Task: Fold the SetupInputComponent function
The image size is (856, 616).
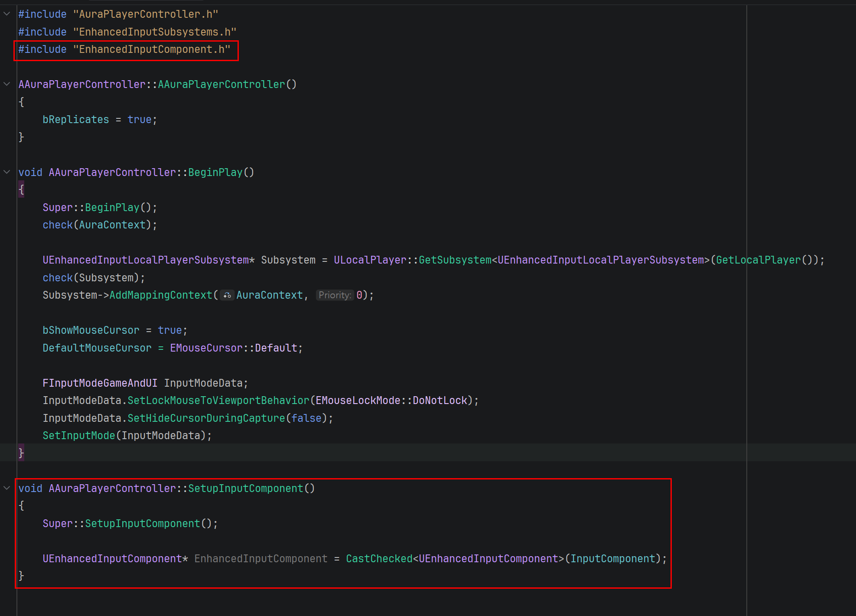Action: [7, 488]
